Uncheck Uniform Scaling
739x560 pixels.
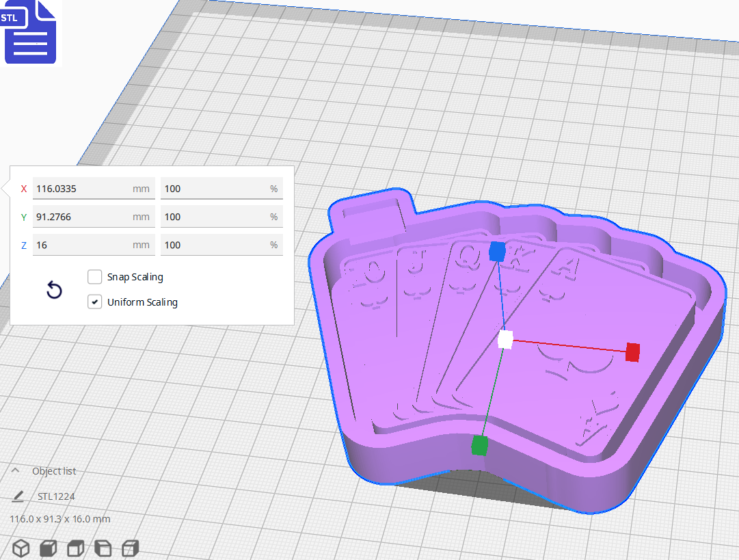pyautogui.click(x=94, y=302)
